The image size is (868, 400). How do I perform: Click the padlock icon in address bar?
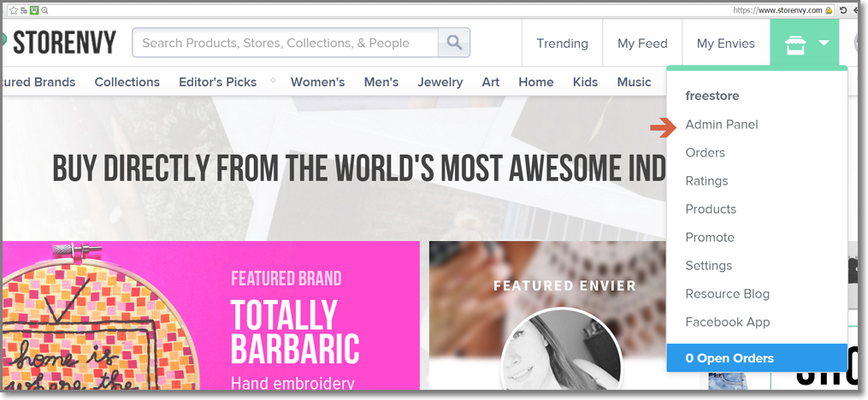[x=829, y=10]
